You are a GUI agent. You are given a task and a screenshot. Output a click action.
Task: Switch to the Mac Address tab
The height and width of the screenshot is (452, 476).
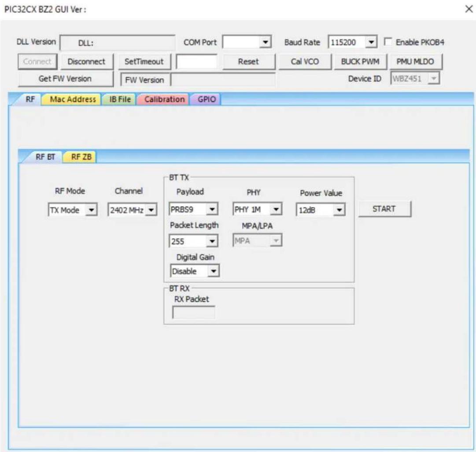coord(73,99)
